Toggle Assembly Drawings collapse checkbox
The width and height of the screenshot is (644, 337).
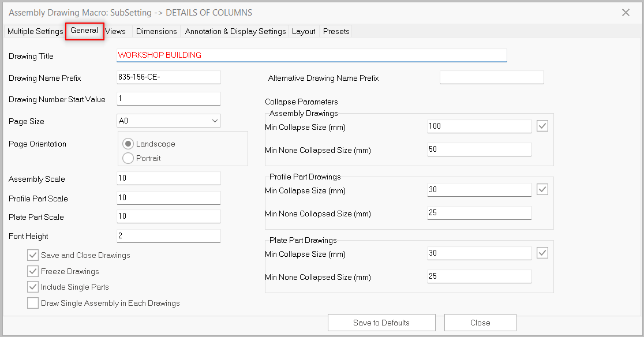(542, 126)
